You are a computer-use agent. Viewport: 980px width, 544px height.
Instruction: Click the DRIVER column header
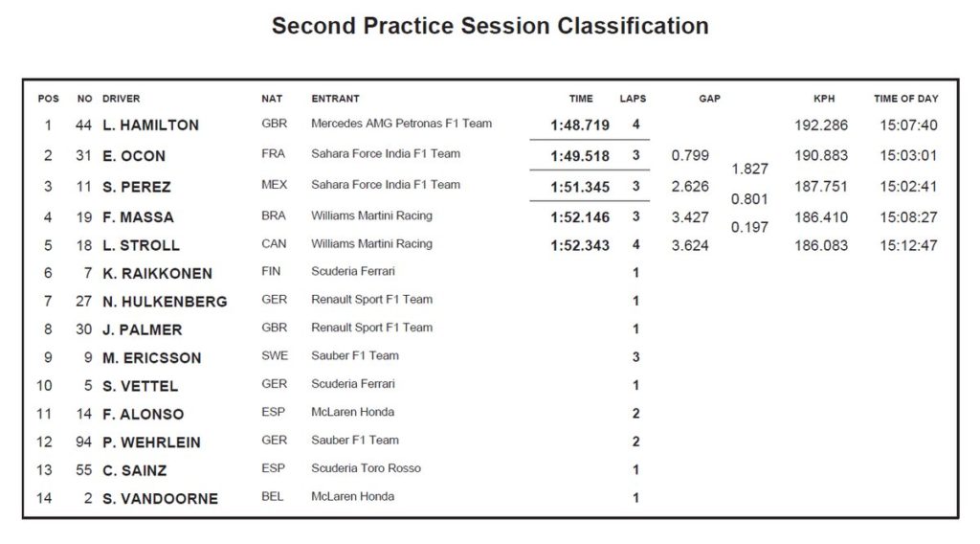click(x=121, y=99)
